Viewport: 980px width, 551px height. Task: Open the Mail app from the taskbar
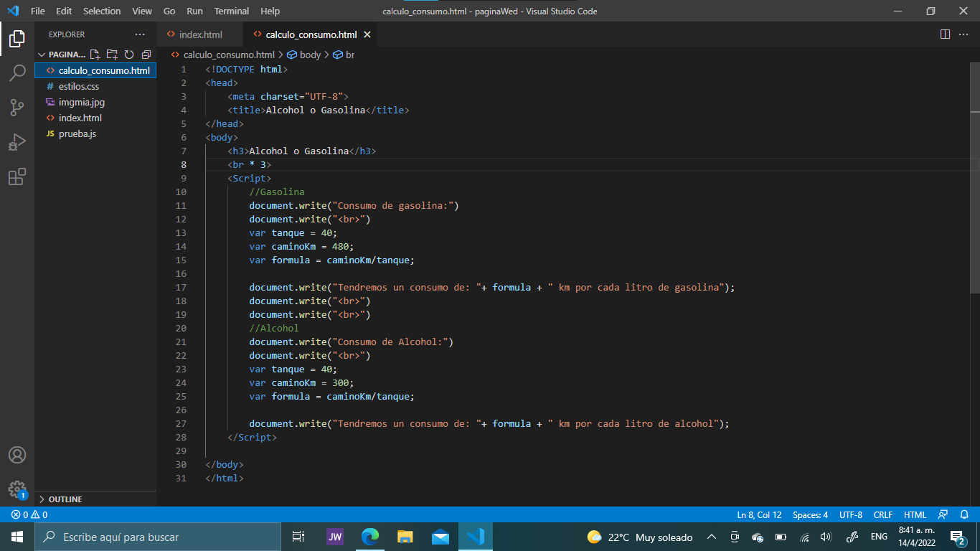[x=440, y=537]
